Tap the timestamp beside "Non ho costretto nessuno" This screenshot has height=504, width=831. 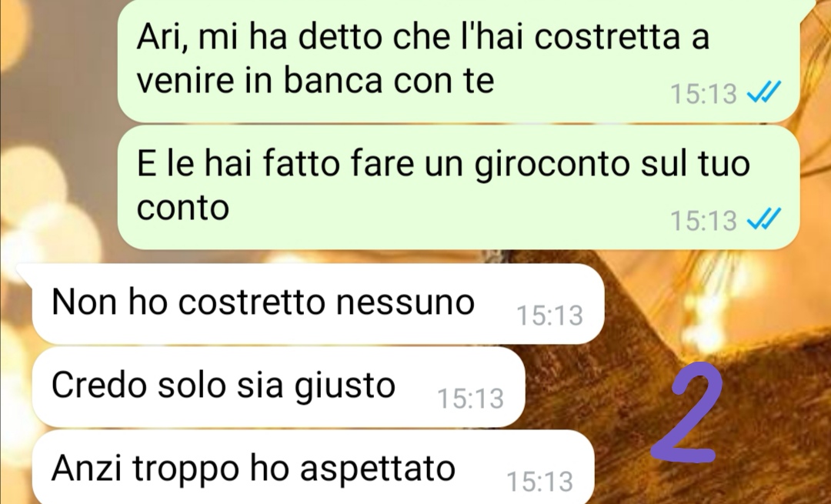tap(549, 315)
